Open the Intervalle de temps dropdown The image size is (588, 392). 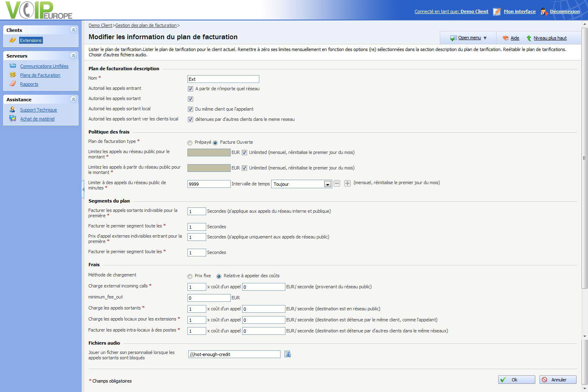pos(327,184)
